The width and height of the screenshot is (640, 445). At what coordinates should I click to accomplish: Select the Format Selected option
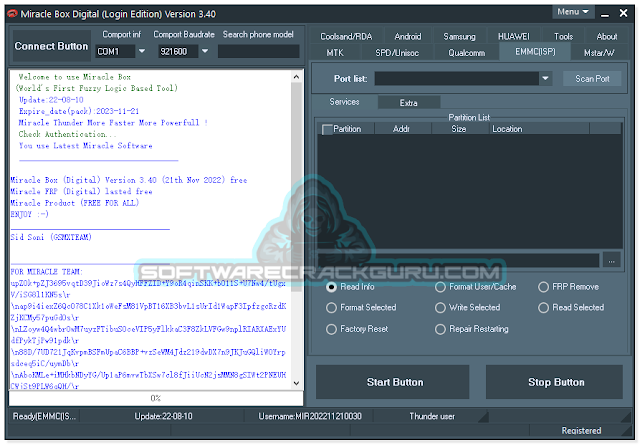(x=361, y=307)
